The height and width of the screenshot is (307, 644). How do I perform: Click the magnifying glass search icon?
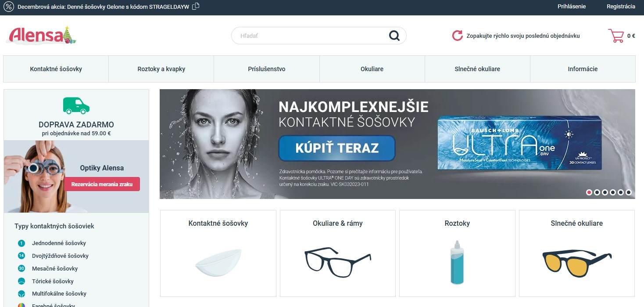394,36
